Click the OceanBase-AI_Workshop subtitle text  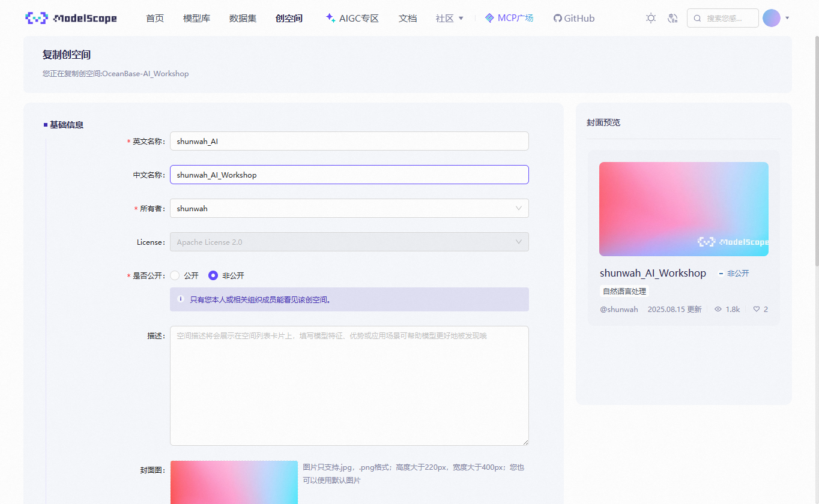(145, 74)
